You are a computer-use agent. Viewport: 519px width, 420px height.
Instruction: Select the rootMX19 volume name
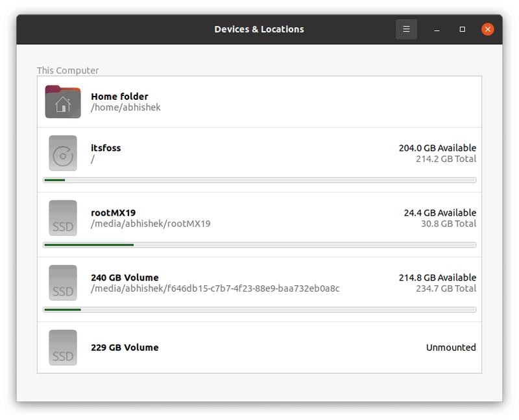tap(113, 213)
